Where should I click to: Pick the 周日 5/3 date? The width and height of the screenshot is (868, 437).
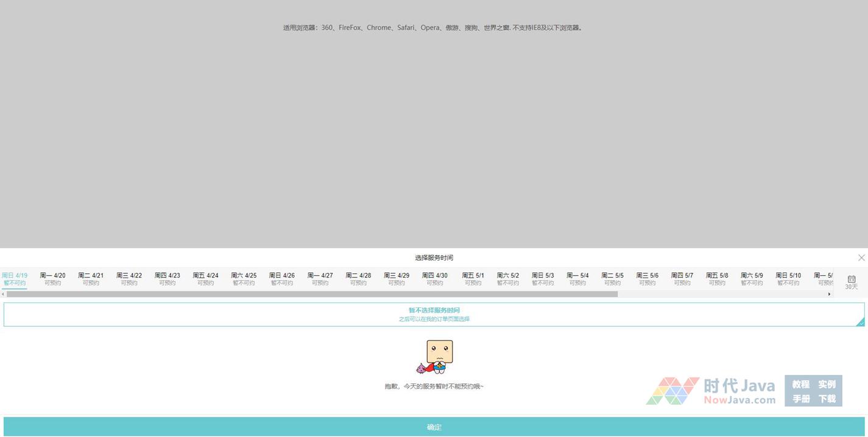click(x=543, y=279)
